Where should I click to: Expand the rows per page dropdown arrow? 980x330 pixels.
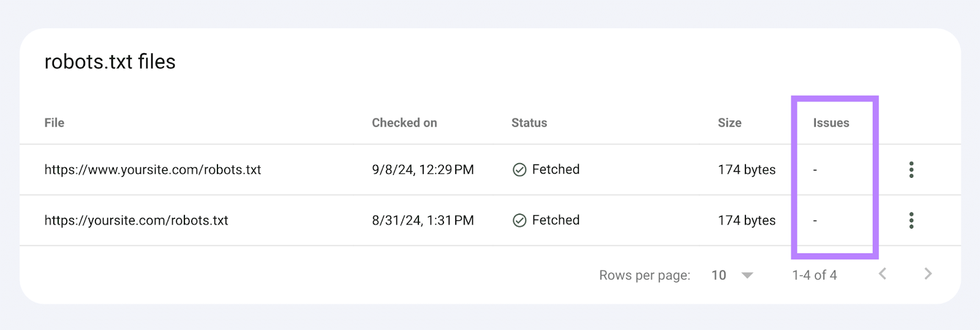point(747,275)
